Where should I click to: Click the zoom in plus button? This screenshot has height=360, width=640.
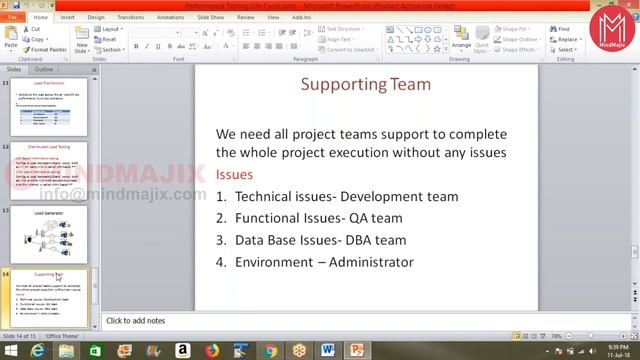623,336
